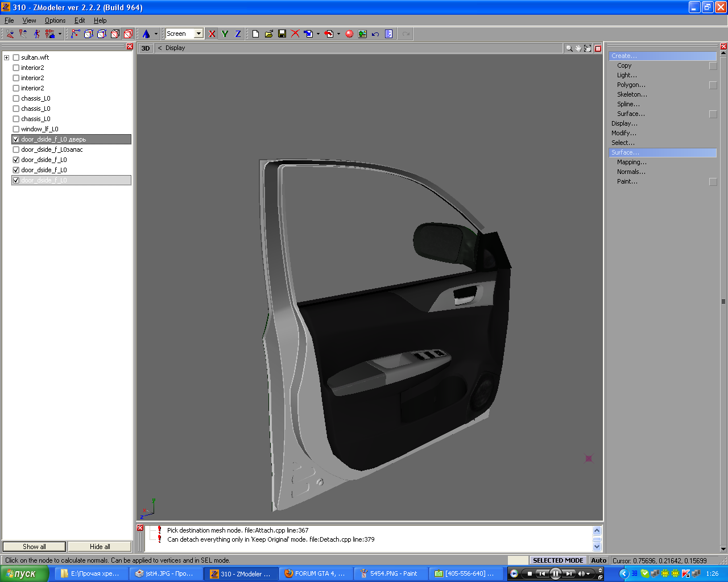Click the blue Z axis button

[238, 34]
